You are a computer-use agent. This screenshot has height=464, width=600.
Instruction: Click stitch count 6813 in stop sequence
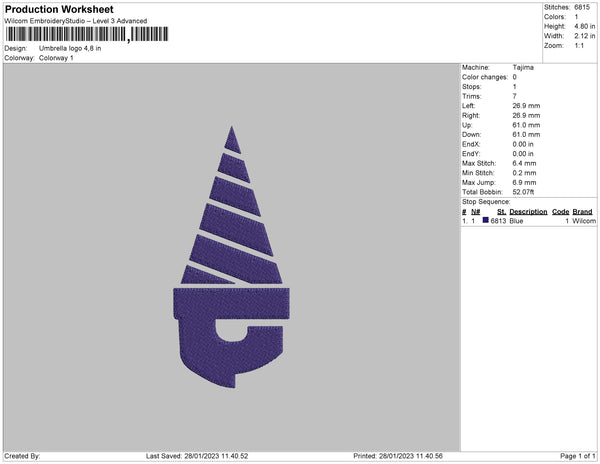498,221
